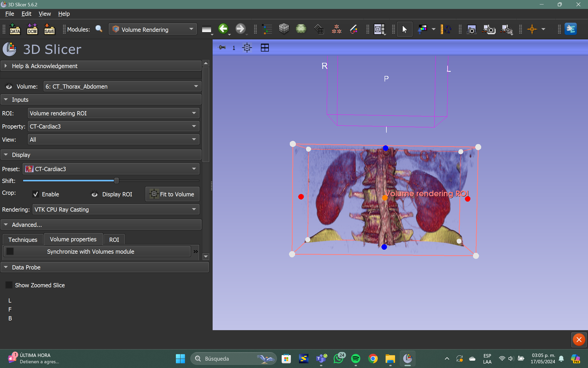Click the Fit to Volume button
Screen dimensions: 588x368
click(x=172, y=194)
